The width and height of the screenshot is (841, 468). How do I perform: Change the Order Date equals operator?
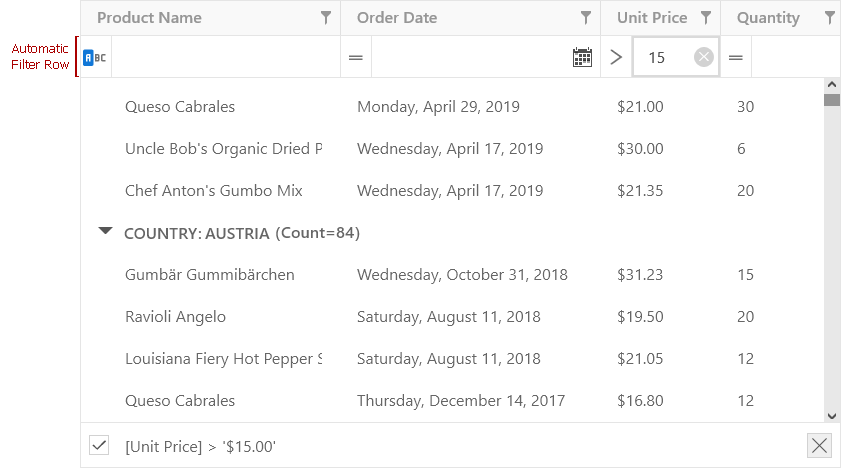click(x=356, y=57)
